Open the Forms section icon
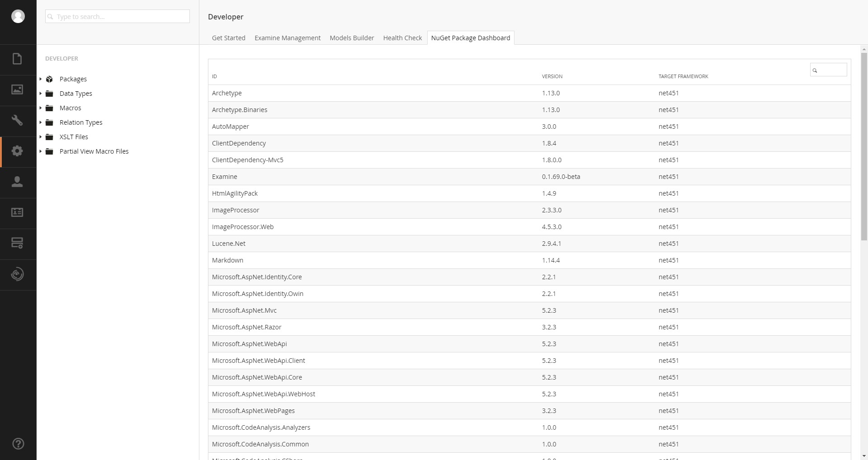This screenshot has width=868, height=460. tap(17, 243)
